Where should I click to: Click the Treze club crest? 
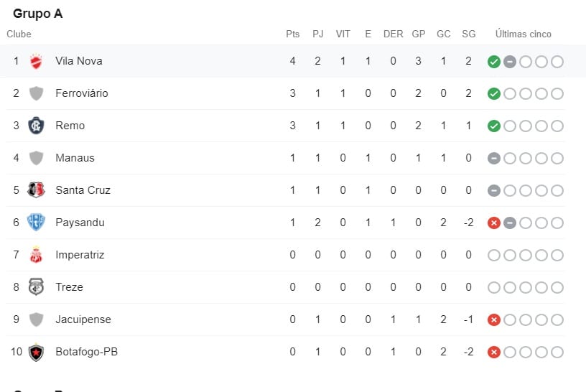coord(36,287)
